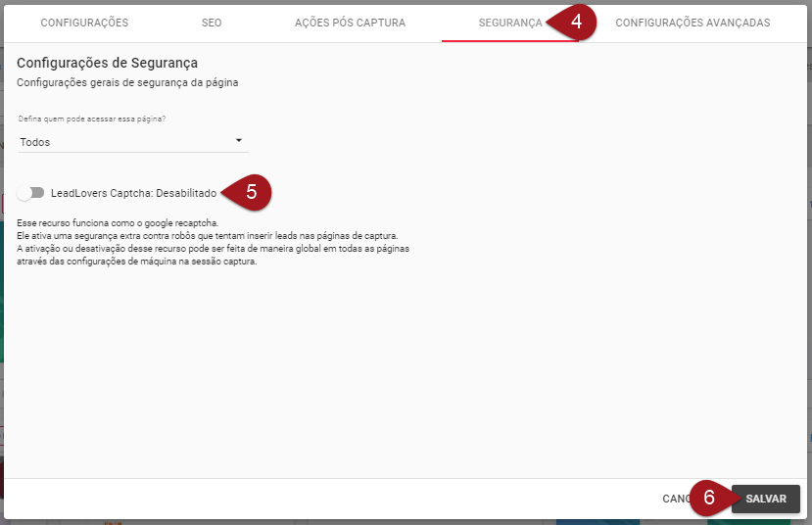Go to Ações Pós Captura tab

(350, 23)
